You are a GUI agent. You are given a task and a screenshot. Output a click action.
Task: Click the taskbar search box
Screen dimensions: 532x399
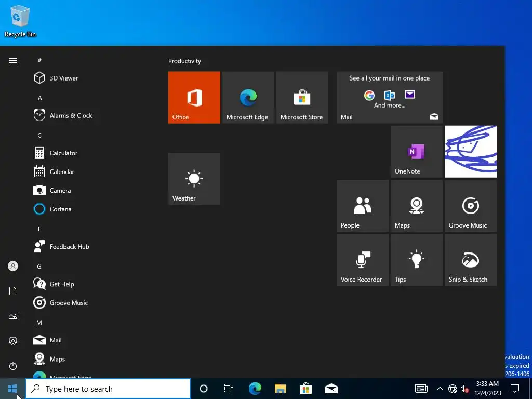[108, 389]
